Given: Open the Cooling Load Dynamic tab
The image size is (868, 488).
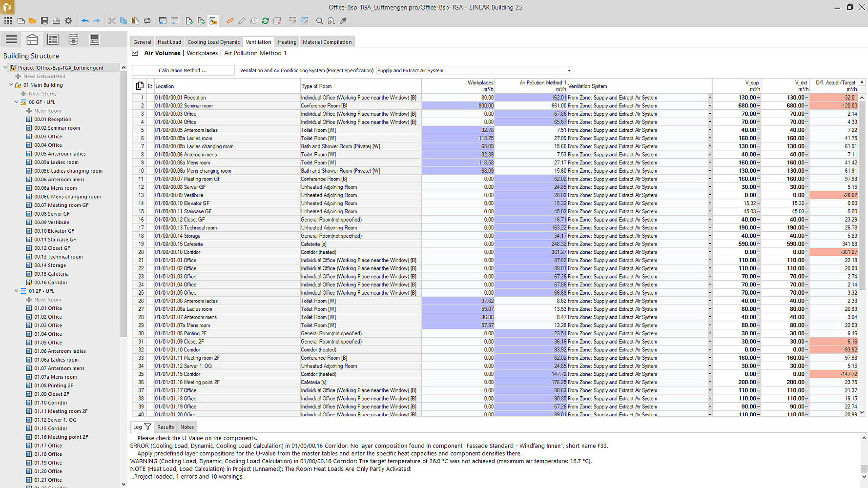Looking at the screenshot, I should 214,42.
